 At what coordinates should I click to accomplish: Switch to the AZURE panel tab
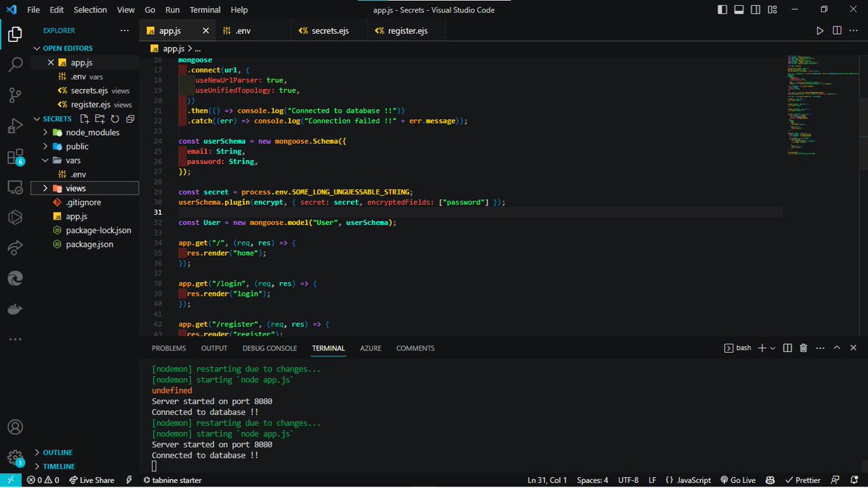click(370, 348)
